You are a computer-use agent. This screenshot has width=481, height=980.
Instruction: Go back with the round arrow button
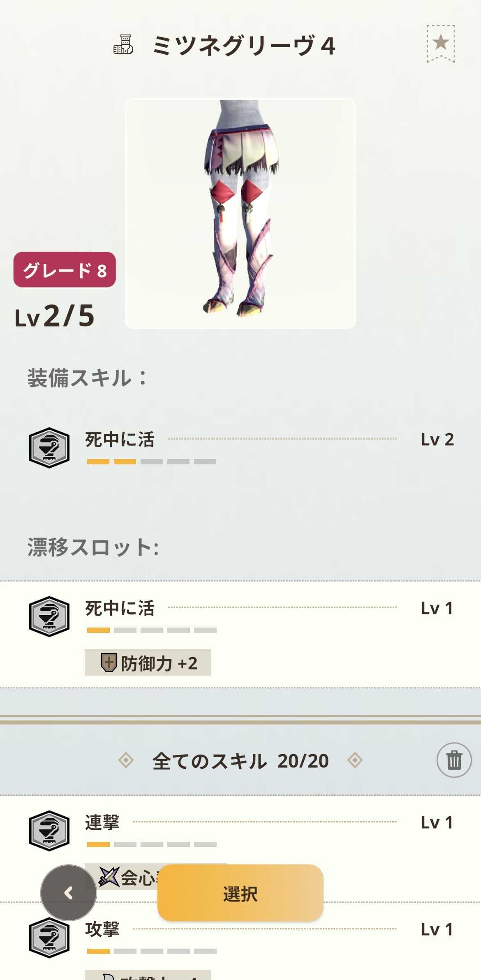coord(69,893)
